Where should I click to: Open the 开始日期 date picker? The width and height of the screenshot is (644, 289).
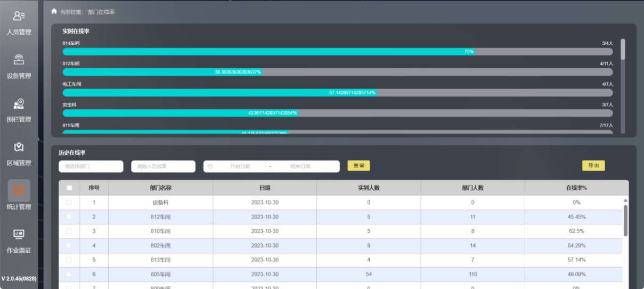[240, 166]
